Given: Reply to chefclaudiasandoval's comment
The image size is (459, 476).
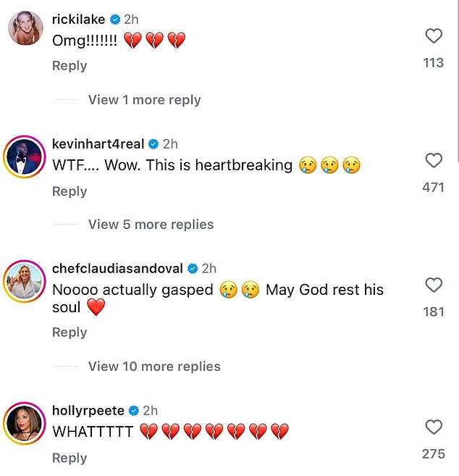Looking at the screenshot, I should pyautogui.click(x=70, y=333).
